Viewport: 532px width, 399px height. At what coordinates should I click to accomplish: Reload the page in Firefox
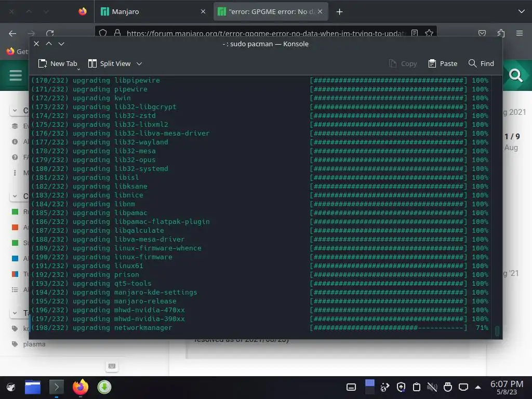pos(50,33)
